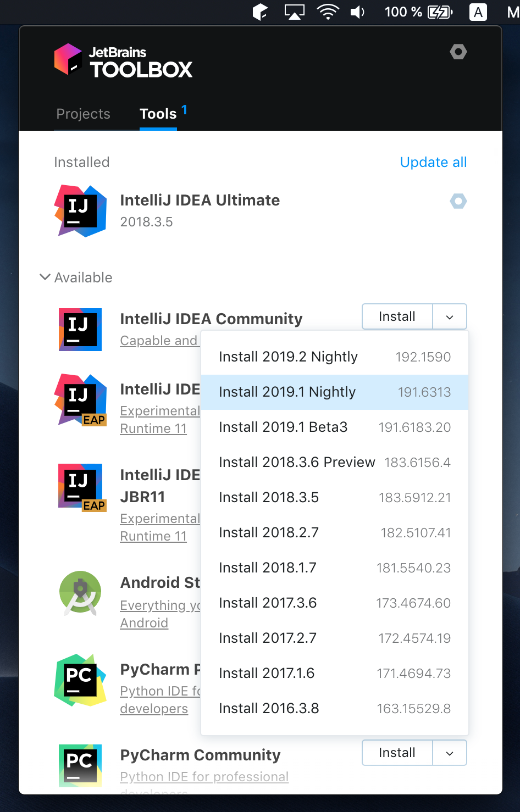Select Install 2019.1 Beta3
This screenshot has width=520, height=812.
click(335, 427)
